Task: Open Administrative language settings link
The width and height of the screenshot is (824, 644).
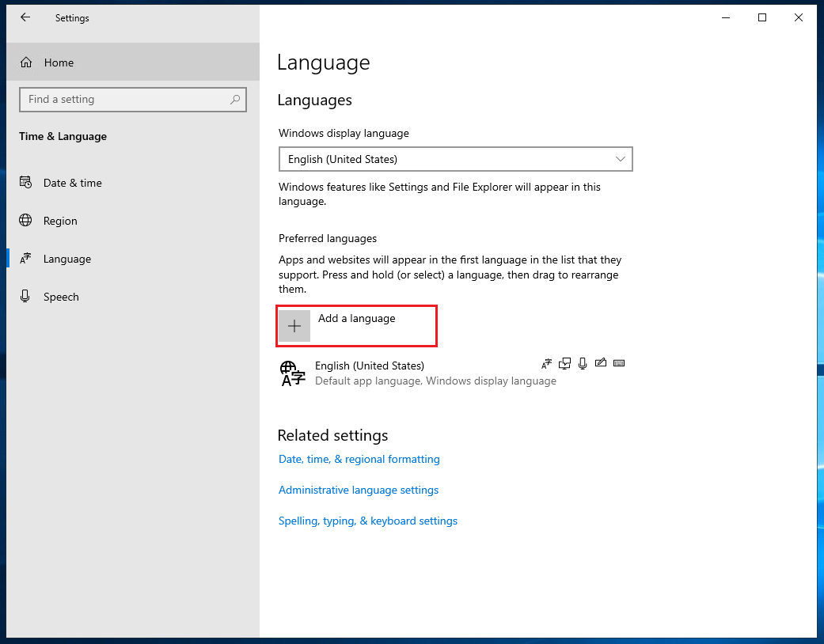Action: coord(359,490)
